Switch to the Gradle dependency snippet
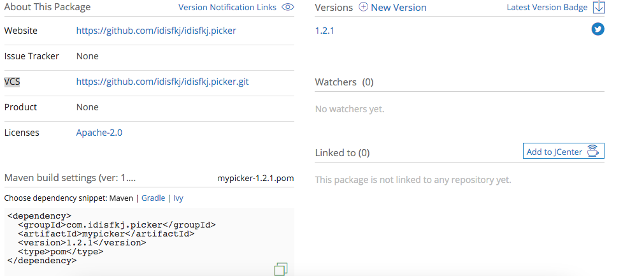 click(x=153, y=198)
